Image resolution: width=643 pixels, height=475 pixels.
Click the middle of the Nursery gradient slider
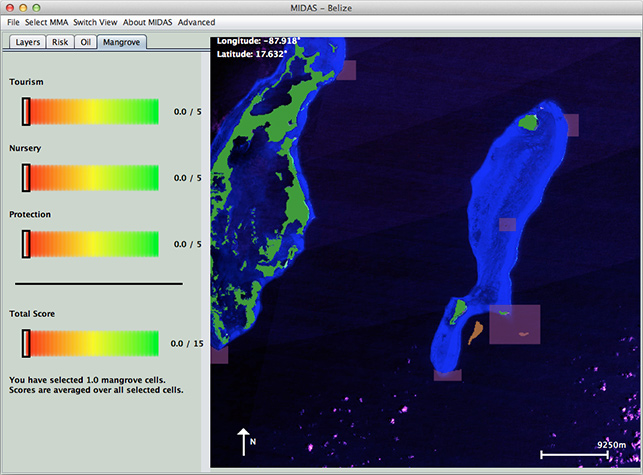[90, 178]
